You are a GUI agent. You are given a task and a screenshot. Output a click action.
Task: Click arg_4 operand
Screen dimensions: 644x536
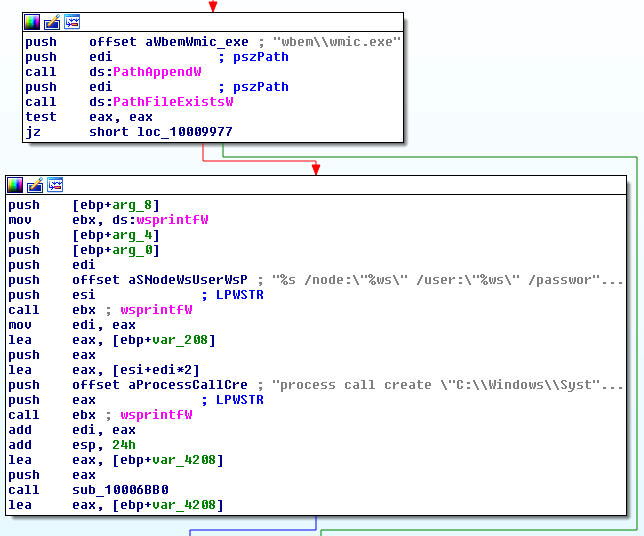tap(132, 235)
